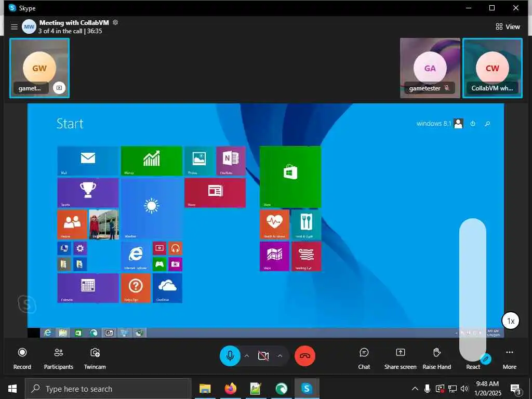The height and width of the screenshot is (399, 532).
Task: Open the Mail tile on shared screen
Action: [88, 161]
